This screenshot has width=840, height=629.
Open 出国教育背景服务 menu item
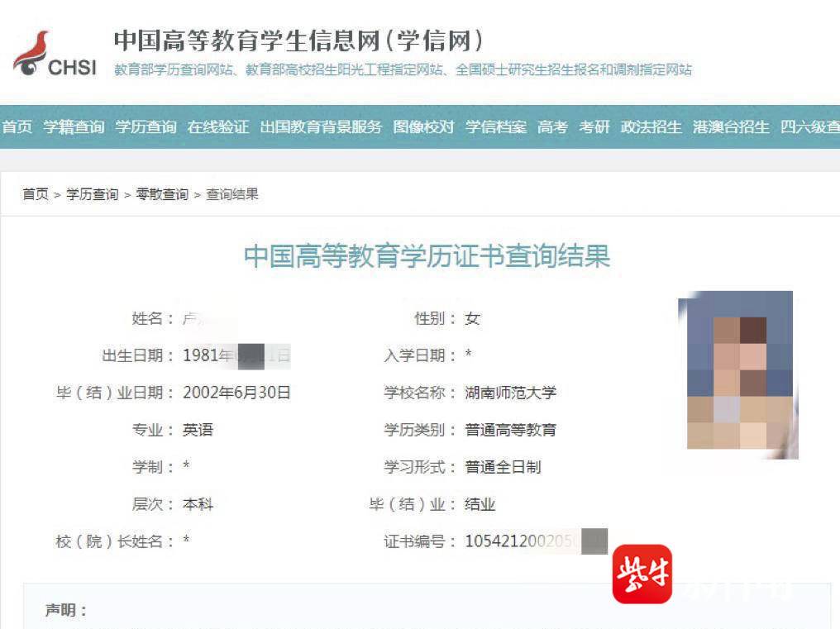click(321, 127)
